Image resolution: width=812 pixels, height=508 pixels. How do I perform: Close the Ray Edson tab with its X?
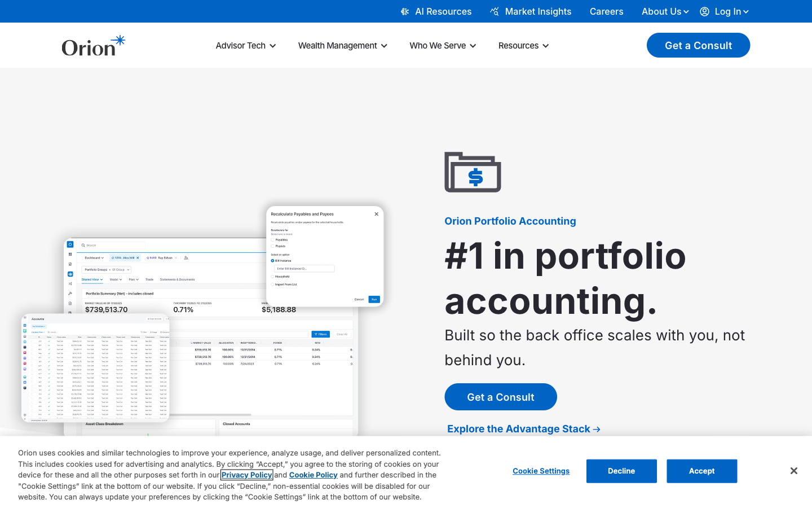pyautogui.click(x=175, y=257)
